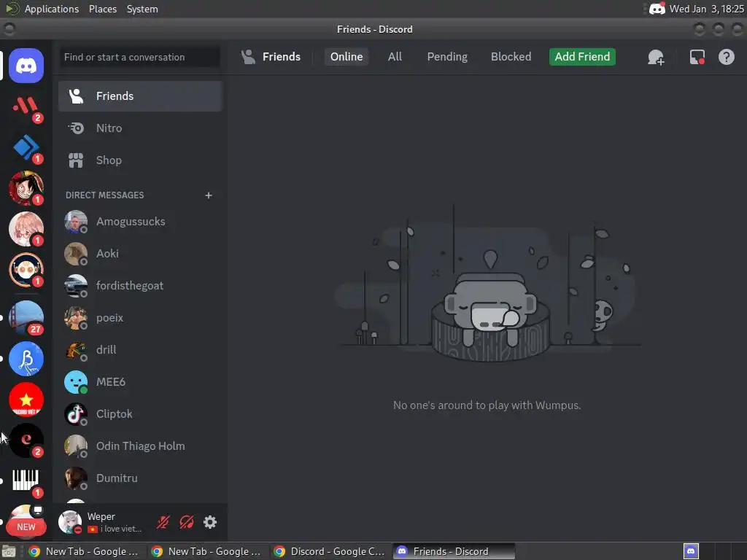Open the blue cursive B server icon
Viewport: 747px width, 560px height.
tap(26, 359)
